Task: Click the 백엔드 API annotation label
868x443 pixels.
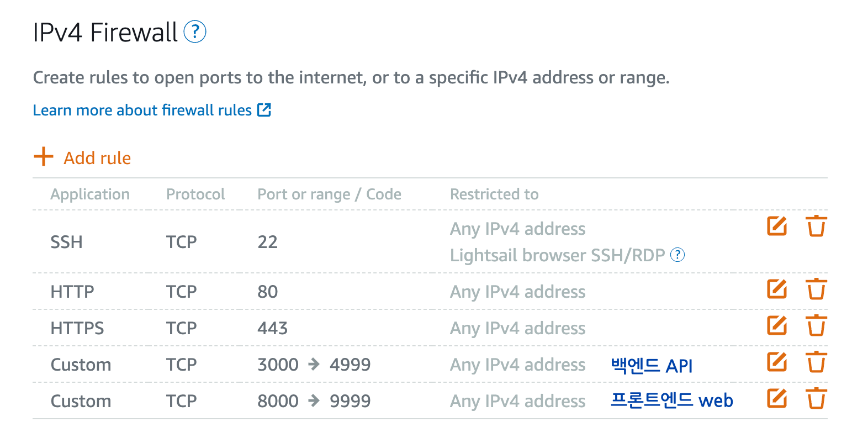Action: (x=652, y=365)
